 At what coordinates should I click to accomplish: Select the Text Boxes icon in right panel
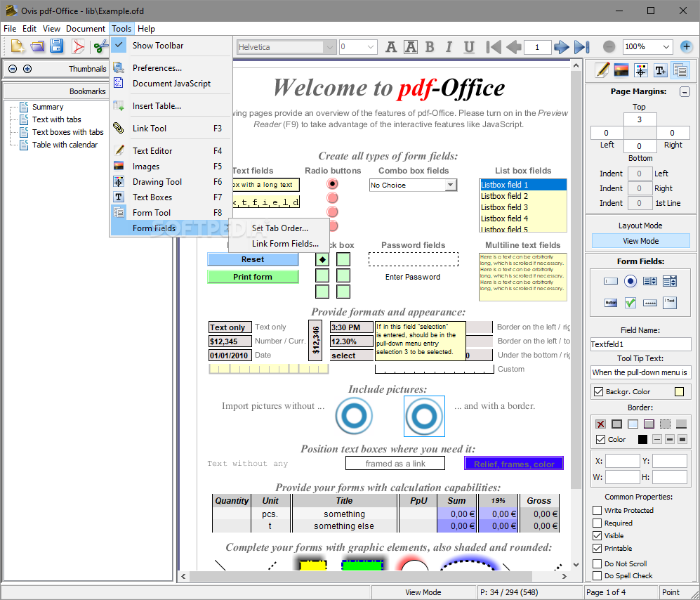[x=660, y=70]
